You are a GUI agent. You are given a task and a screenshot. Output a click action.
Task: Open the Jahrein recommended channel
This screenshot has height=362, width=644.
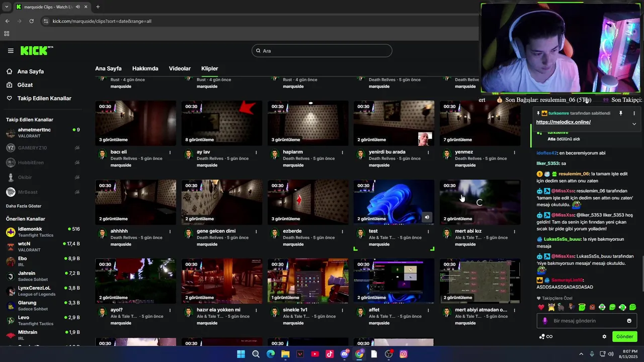pos(43,276)
